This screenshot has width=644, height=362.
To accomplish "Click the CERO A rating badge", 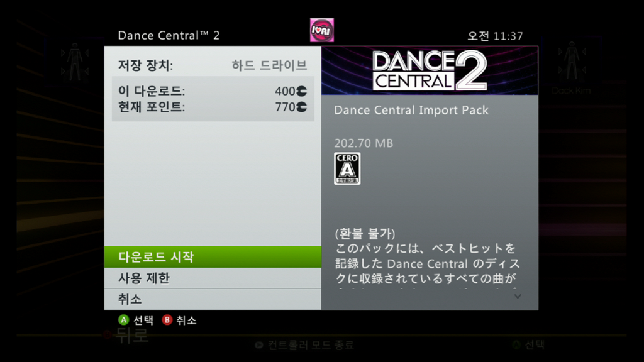I will pos(347,168).
